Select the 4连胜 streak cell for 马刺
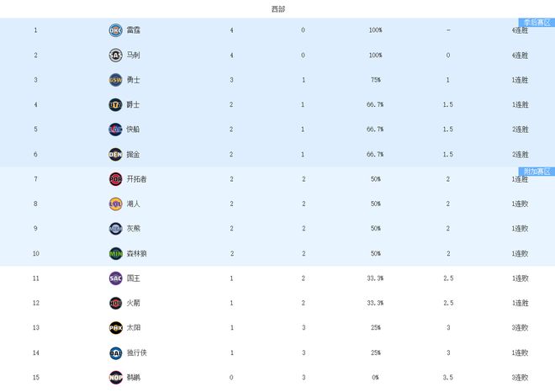555x392 pixels. coord(520,56)
